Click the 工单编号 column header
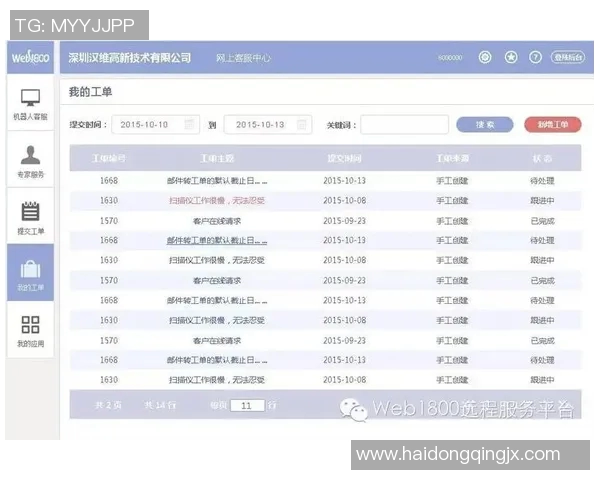Viewport: 600px width, 480px height. click(x=109, y=158)
